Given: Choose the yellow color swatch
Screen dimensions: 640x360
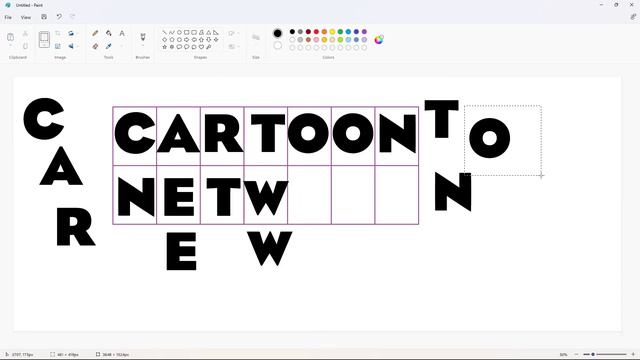Looking at the screenshot, I should click(332, 31).
